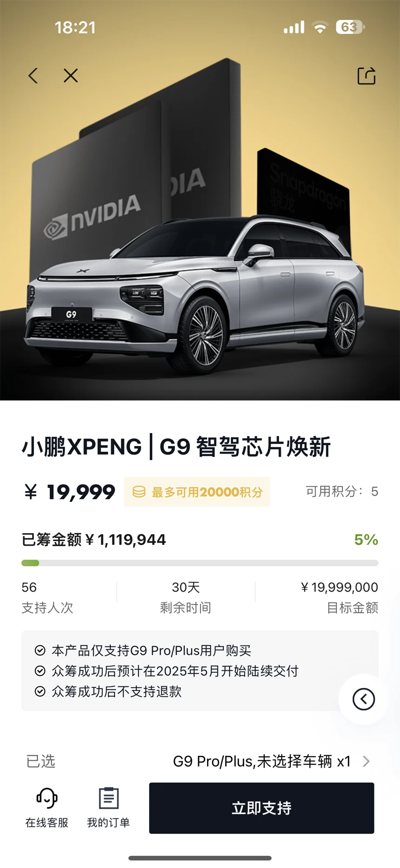Tap checkmark beside 2025年5月 delivery notice

pos(40,671)
